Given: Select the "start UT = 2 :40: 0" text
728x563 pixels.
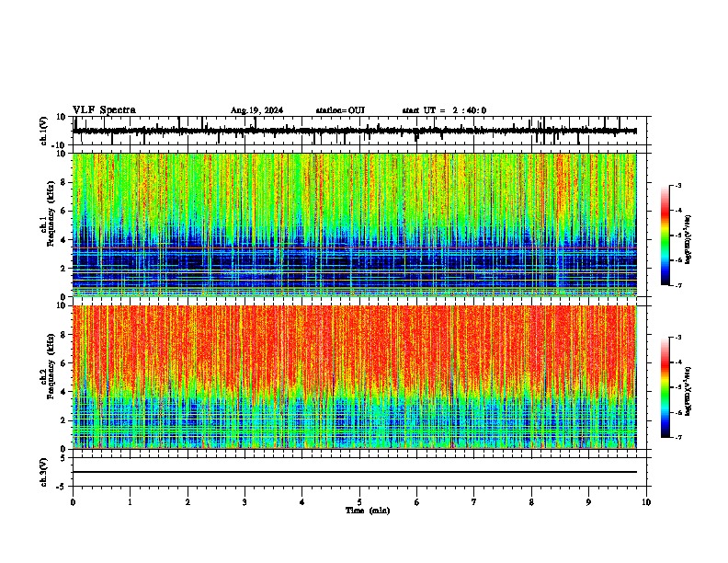Looking at the screenshot, I should pyautogui.click(x=444, y=110).
